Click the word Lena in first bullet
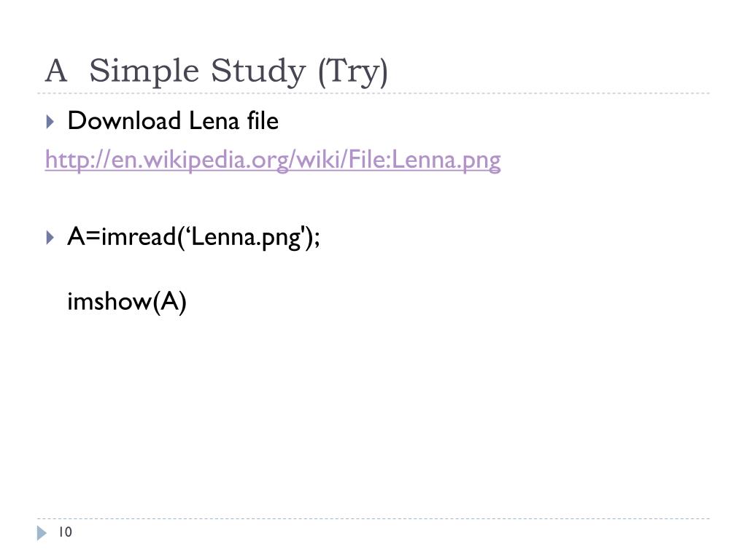Screen dimensions: 747x560 (x=214, y=120)
